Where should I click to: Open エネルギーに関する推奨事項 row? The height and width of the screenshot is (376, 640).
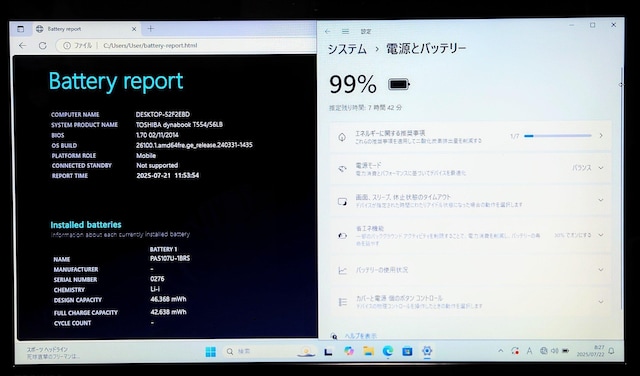[470, 136]
